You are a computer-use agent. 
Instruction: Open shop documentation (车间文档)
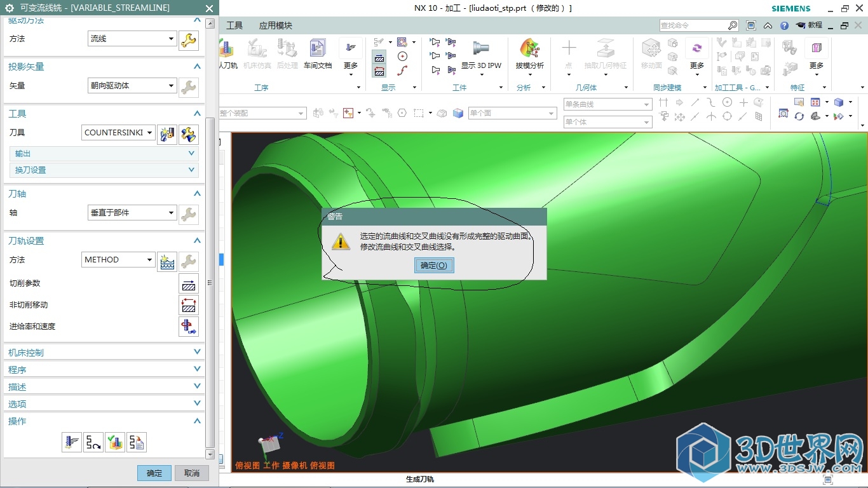point(317,54)
